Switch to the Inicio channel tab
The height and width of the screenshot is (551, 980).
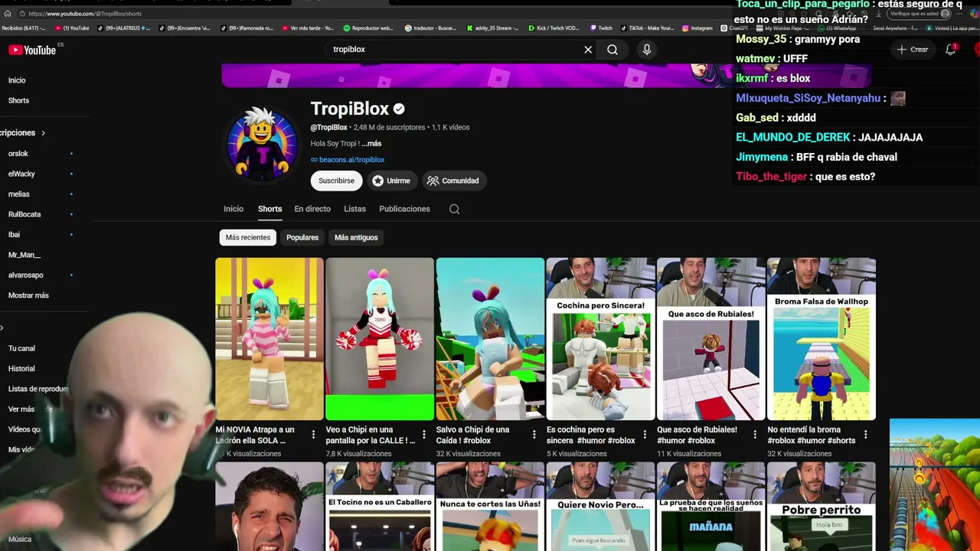(234, 209)
